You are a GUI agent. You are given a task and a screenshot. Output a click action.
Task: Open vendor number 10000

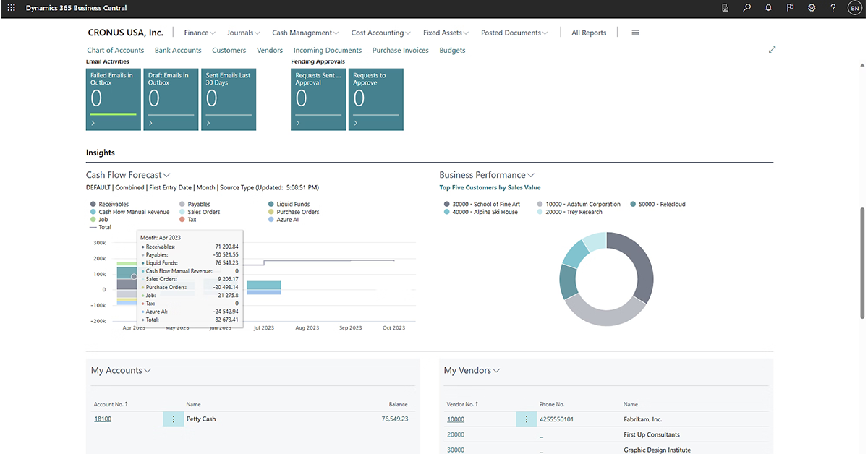(x=456, y=419)
